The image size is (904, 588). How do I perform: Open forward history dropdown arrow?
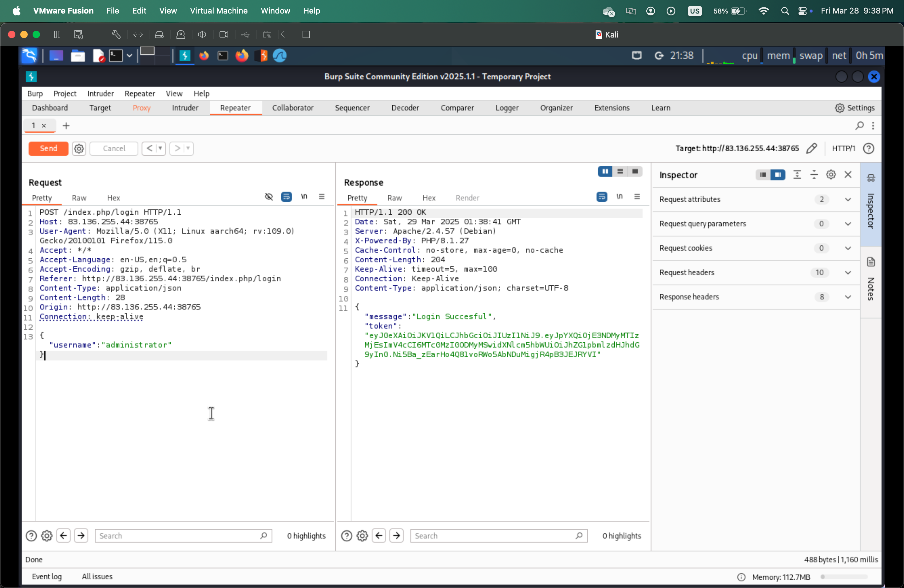point(188,149)
